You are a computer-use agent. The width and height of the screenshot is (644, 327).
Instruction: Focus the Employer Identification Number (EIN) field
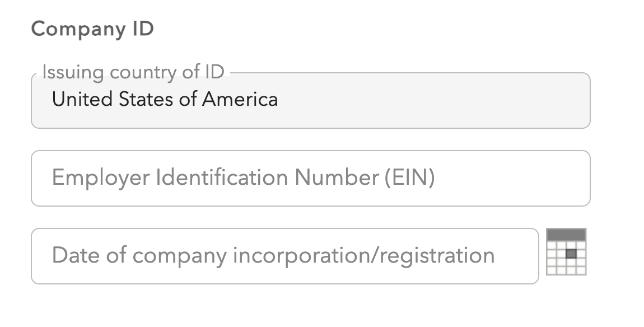click(x=310, y=178)
